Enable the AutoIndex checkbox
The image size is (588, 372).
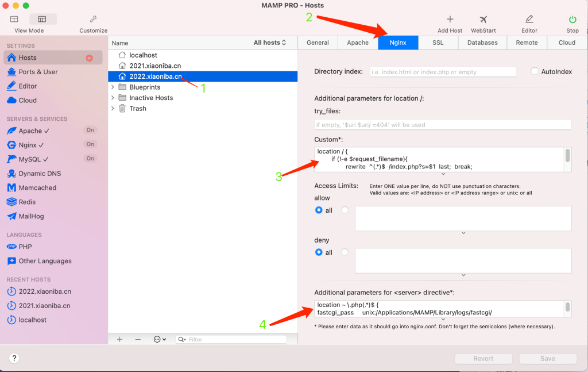pyautogui.click(x=535, y=71)
